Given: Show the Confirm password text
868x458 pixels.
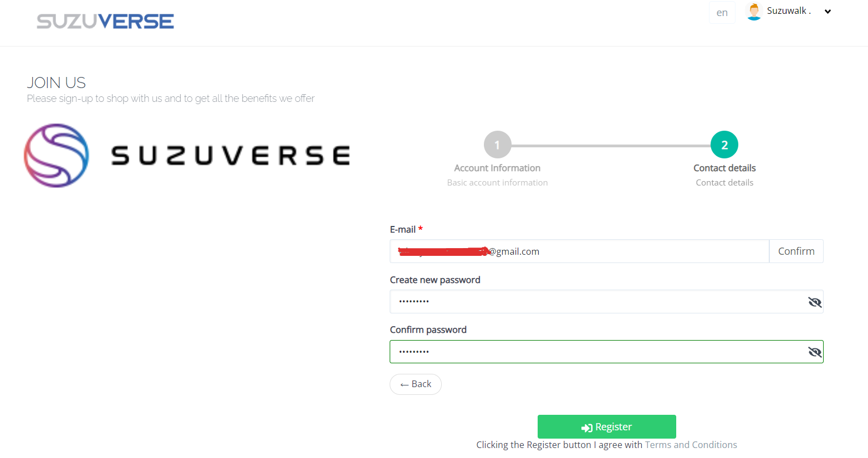Looking at the screenshot, I should tap(814, 352).
